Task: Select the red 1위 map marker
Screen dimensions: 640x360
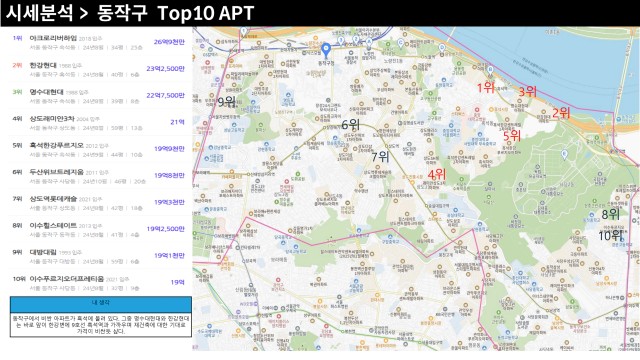Action: tap(486, 87)
